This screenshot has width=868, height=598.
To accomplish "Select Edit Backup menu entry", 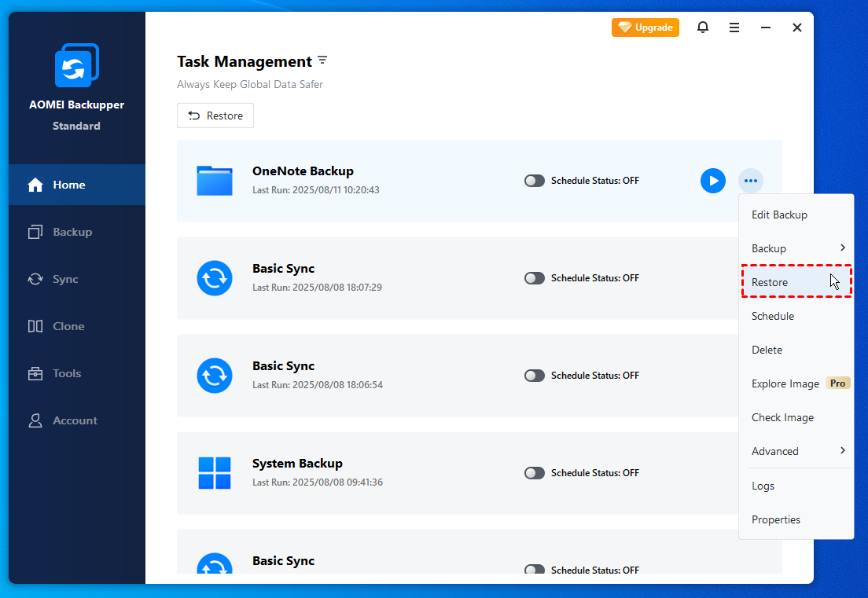I will coord(779,215).
